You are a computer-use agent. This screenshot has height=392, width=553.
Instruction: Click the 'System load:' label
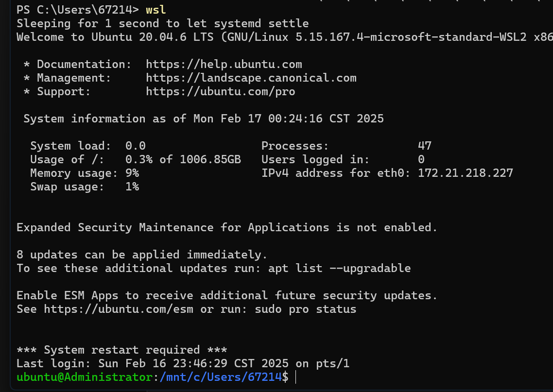click(x=70, y=146)
